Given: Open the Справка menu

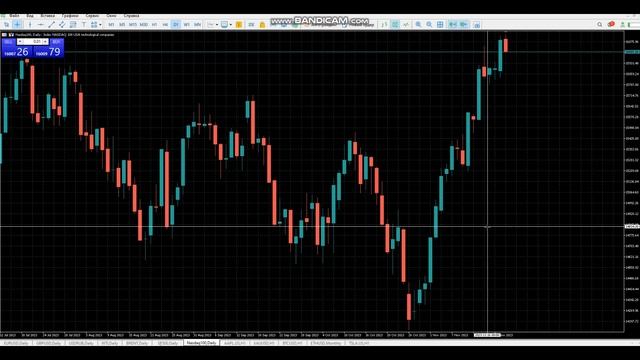Looking at the screenshot, I should 131,16.
